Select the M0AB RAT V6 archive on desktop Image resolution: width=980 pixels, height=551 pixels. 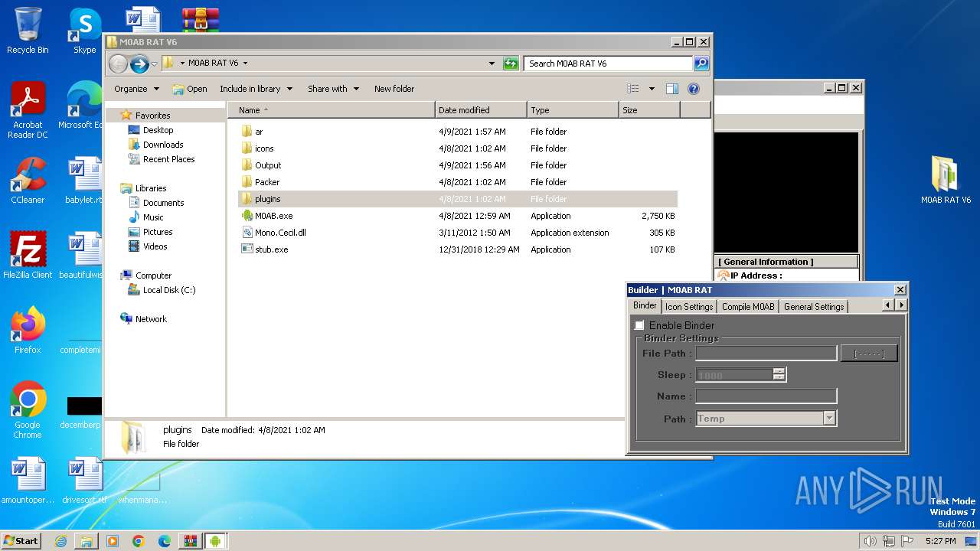coord(946,180)
